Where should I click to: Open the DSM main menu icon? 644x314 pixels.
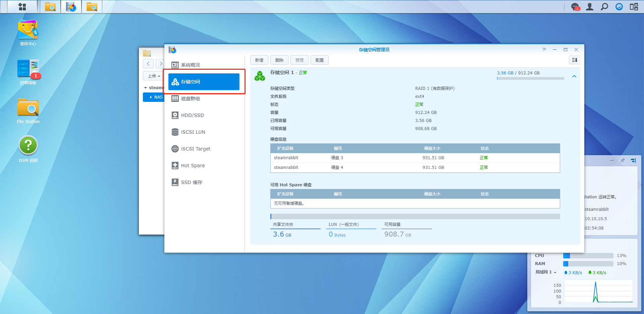(22, 7)
